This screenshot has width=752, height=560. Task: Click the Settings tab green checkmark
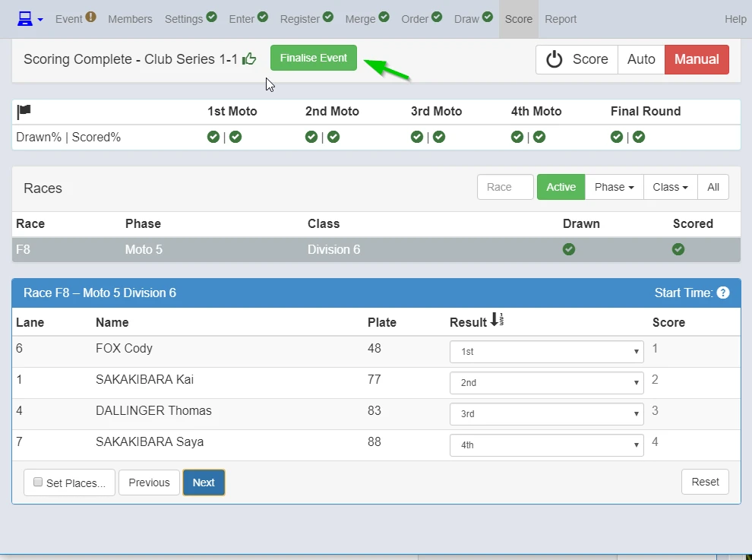211,17
